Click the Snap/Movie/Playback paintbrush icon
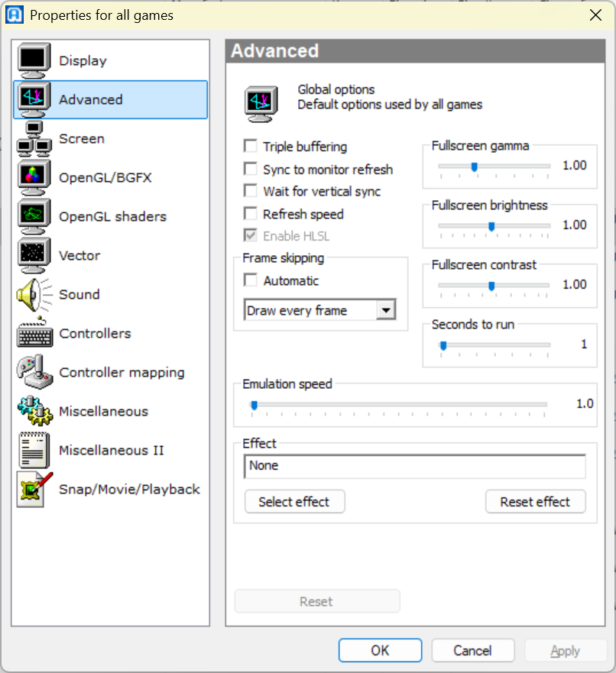 tap(34, 490)
